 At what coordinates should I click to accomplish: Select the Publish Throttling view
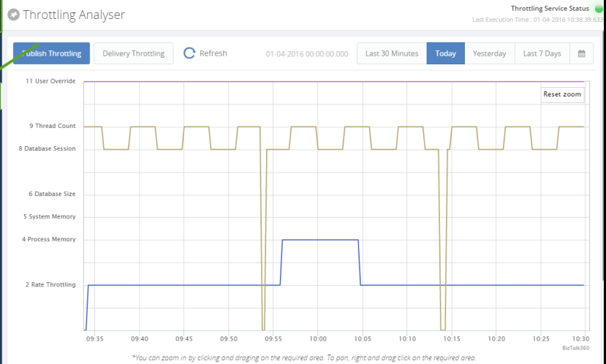[x=51, y=53]
